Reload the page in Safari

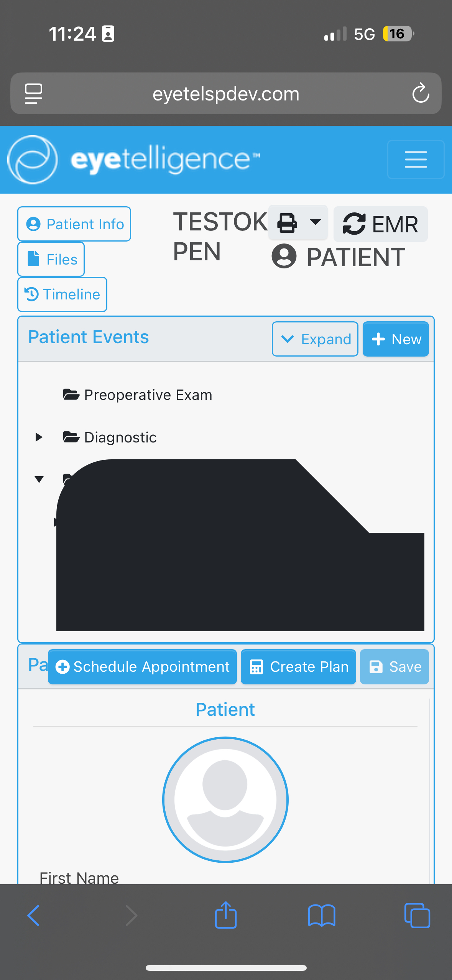(x=421, y=93)
